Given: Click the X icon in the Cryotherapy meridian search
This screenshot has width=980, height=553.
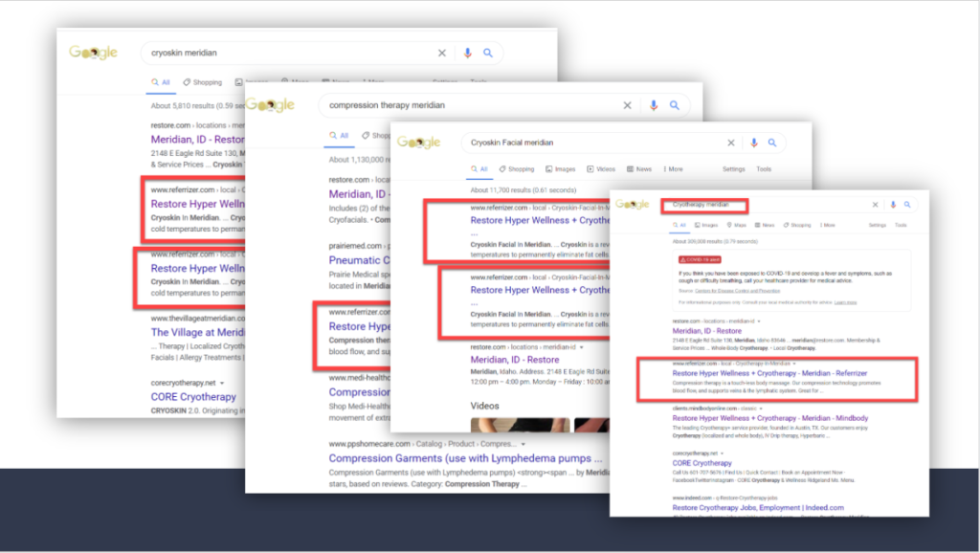Looking at the screenshot, I should tap(873, 205).
